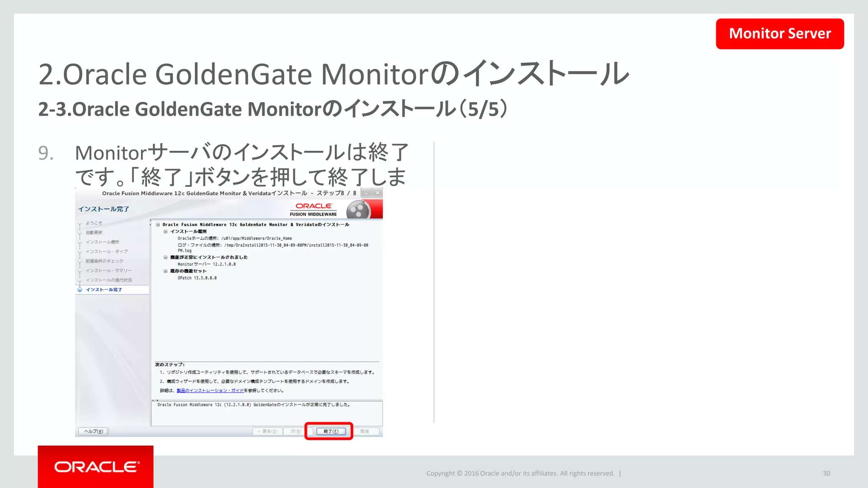Click the completion message in lower log box
Viewport: 868px width, 488px height.
[253, 405]
